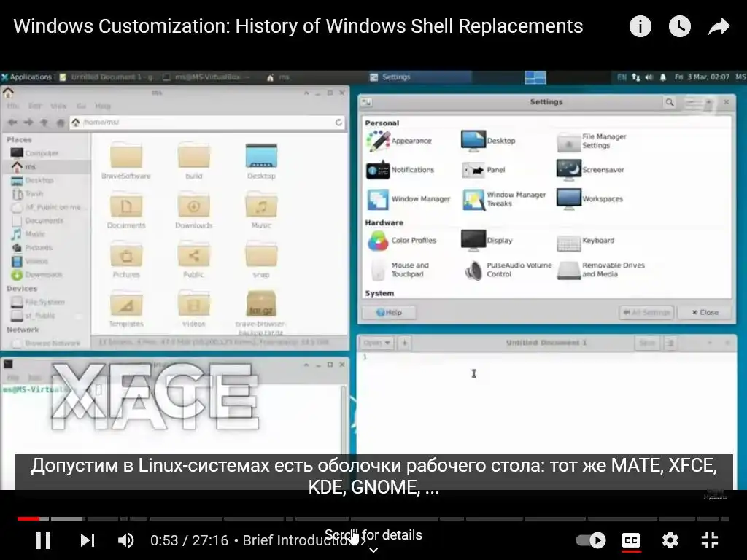Open Notifications settings
The width and height of the screenshot is (747, 560).
pos(400,170)
